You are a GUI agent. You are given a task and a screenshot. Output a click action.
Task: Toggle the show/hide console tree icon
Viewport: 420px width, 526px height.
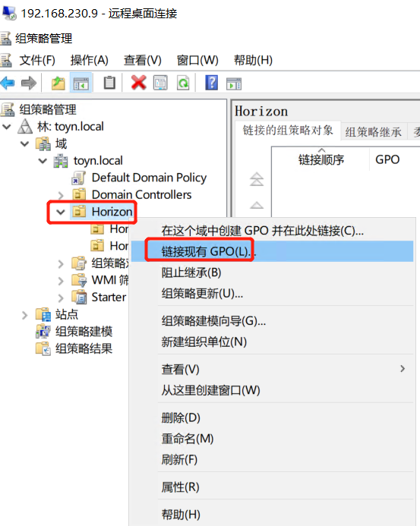pyautogui.click(x=81, y=83)
